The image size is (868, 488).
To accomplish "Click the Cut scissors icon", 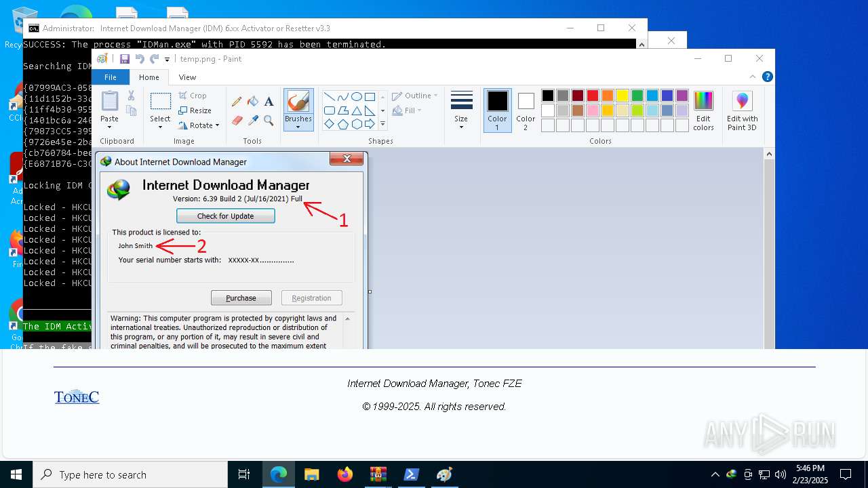I will tap(132, 96).
